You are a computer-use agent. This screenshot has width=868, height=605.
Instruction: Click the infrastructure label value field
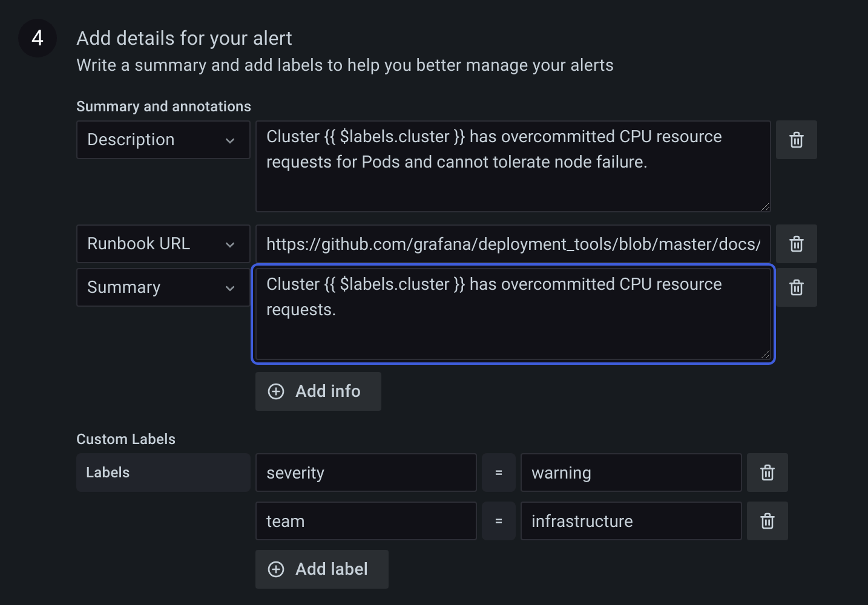tap(631, 521)
